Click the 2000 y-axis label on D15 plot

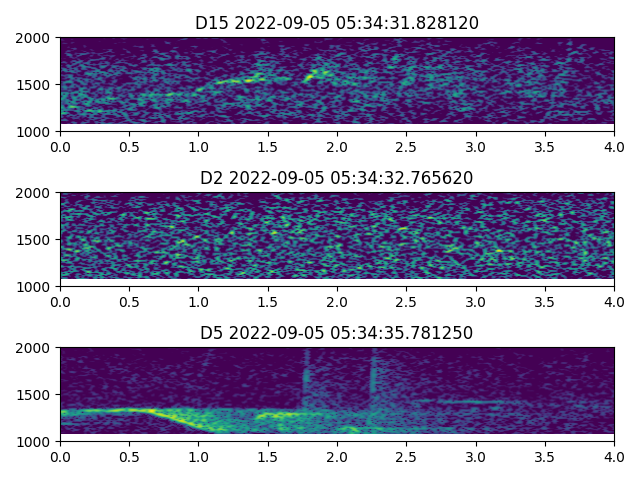point(37,38)
